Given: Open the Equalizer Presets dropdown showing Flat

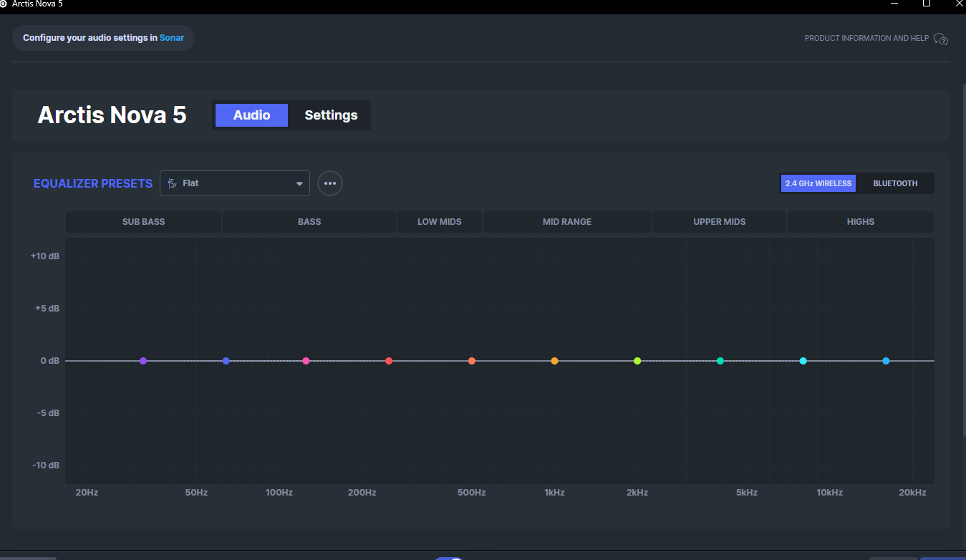Looking at the screenshot, I should tap(235, 183).
